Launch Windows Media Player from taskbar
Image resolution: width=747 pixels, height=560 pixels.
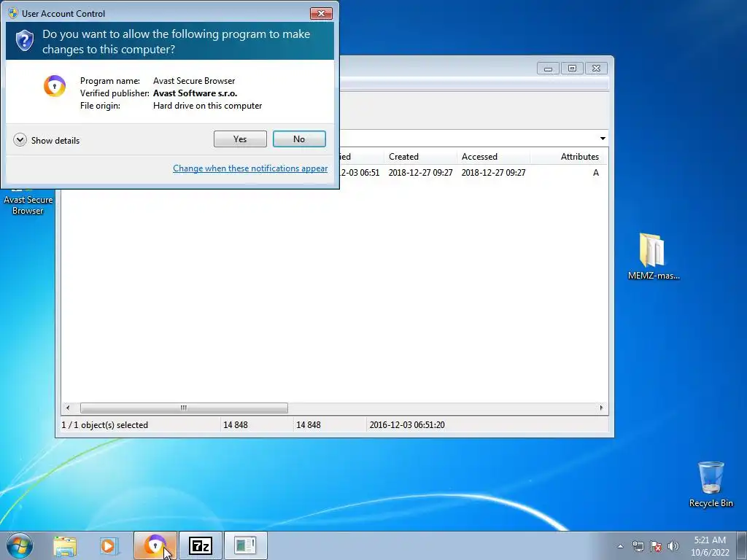109,546
